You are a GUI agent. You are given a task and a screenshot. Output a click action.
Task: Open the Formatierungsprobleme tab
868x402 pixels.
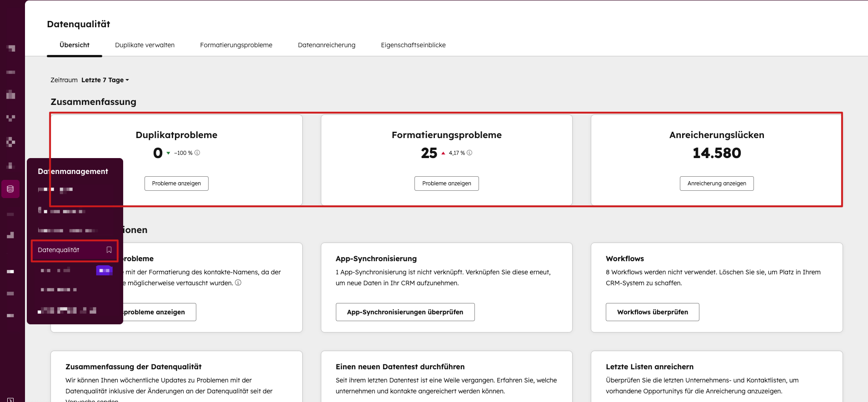tap(236, 45)
